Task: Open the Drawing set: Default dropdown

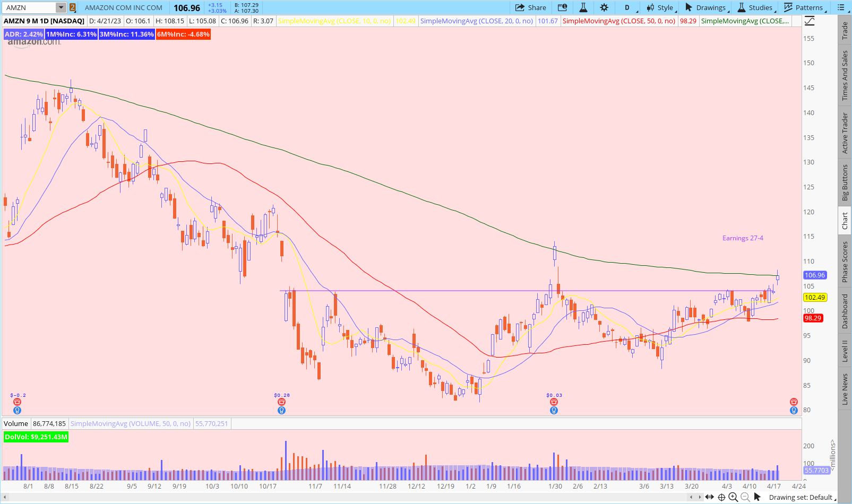Action: pos(802,498)
